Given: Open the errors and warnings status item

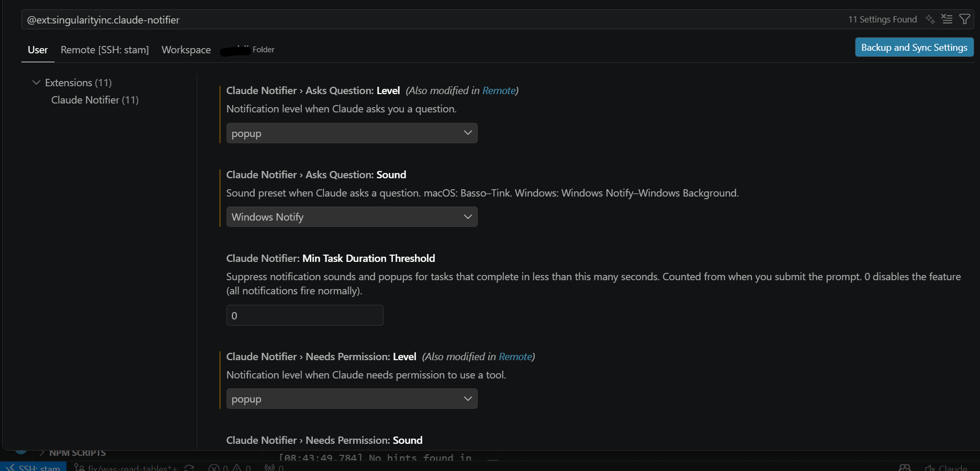Looking at the screenshot, I should click(x=230, y=467).
